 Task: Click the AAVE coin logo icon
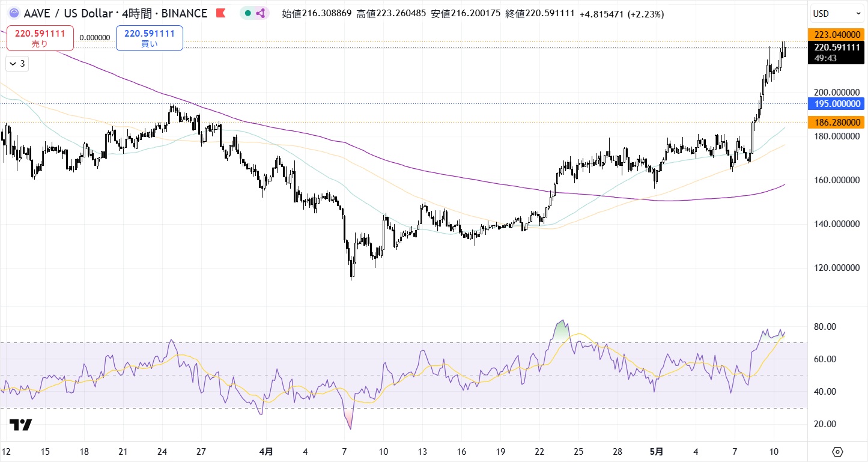(x=14, y=13)
